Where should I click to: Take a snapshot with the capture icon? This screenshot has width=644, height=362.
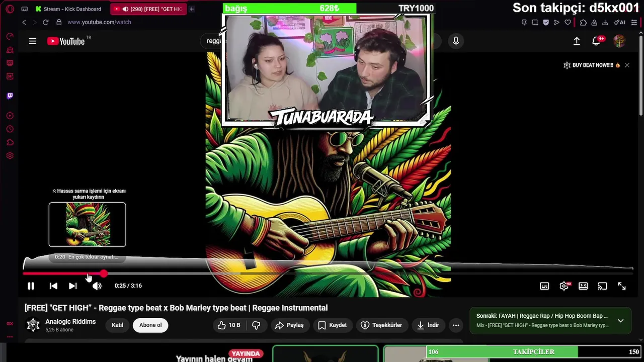[535, 22]
